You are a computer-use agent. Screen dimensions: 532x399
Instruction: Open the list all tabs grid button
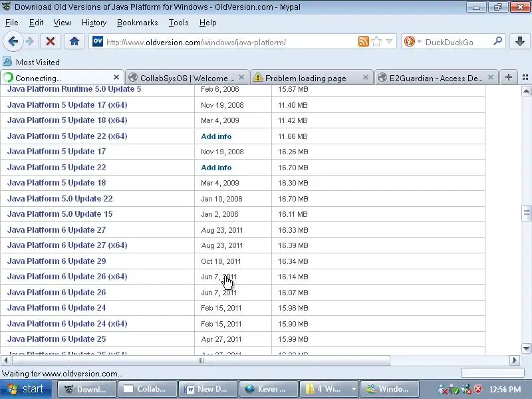525,77
